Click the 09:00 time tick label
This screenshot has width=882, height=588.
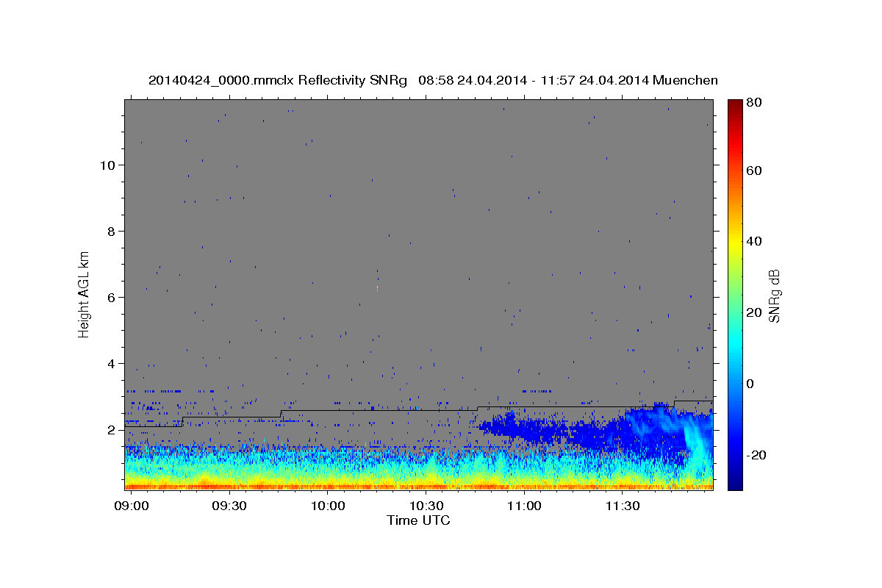(x=132, y=506)
